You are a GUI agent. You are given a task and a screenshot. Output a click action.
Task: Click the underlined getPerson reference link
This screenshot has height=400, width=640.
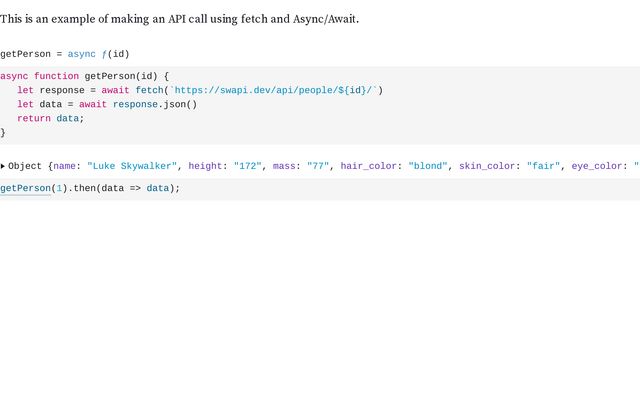pyautogui.click(x=25, y=188)
